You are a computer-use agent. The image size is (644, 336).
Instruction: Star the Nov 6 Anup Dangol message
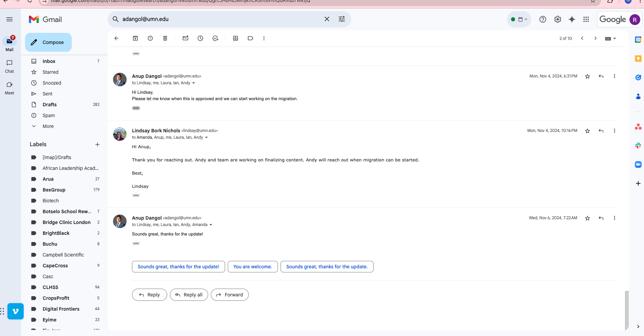click(587, 218)
